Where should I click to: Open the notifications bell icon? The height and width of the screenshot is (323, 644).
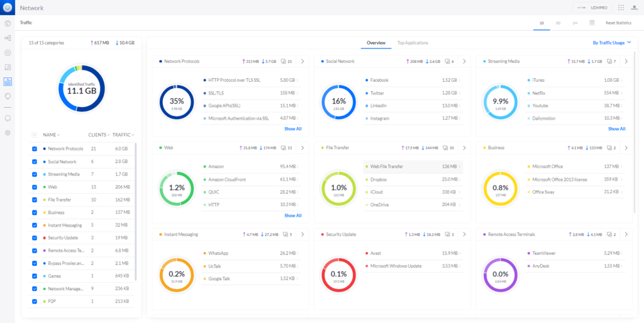click(8, 118)
